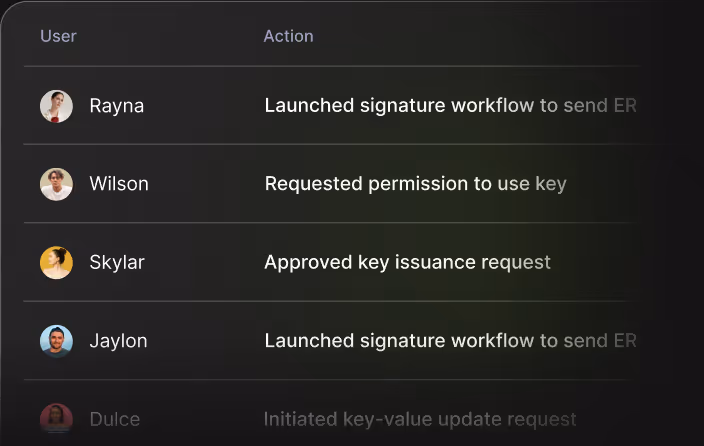704x446 pixels.
Task: Click Wilson's profile avatar
Action: (57, 184)
